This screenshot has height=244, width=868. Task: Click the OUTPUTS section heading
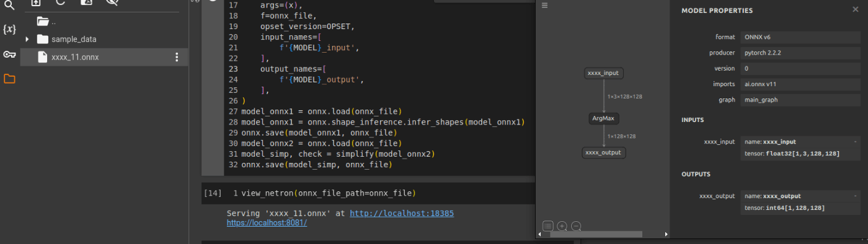click(696, 174)
